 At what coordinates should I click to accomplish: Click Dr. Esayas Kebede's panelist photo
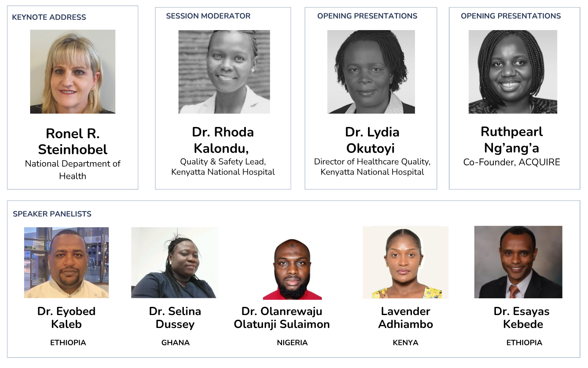pos(518,262)
